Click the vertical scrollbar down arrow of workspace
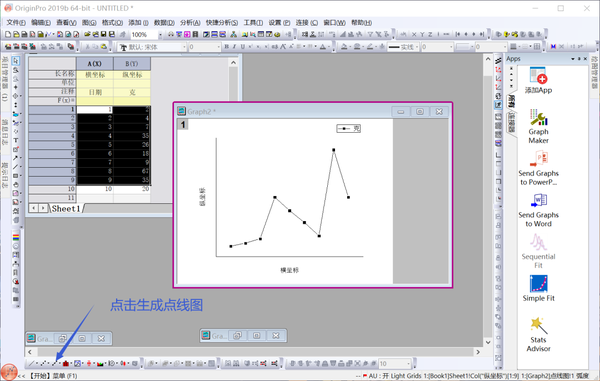The height and width of the screenshot is (381, 600). [x=488, y=342]
